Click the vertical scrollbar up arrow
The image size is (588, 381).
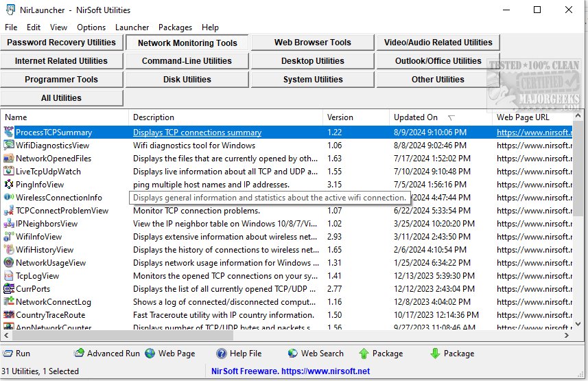pos(578,115)
